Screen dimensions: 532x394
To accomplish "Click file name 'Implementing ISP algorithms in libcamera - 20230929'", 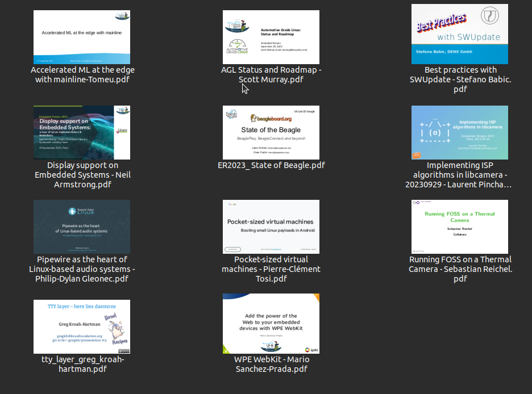I will click(x=459, y=175).
